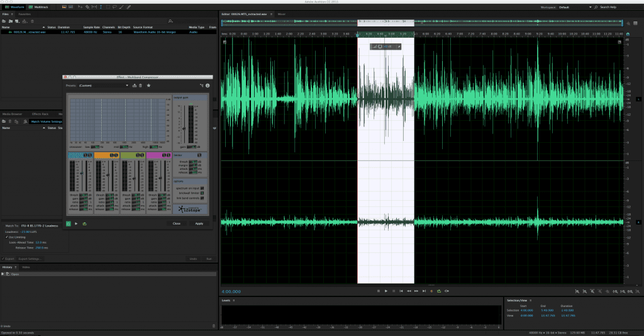Select the 00026 extracted.wav file row
This screenshot has width=644, height=336.
click(x=108, y=31)
